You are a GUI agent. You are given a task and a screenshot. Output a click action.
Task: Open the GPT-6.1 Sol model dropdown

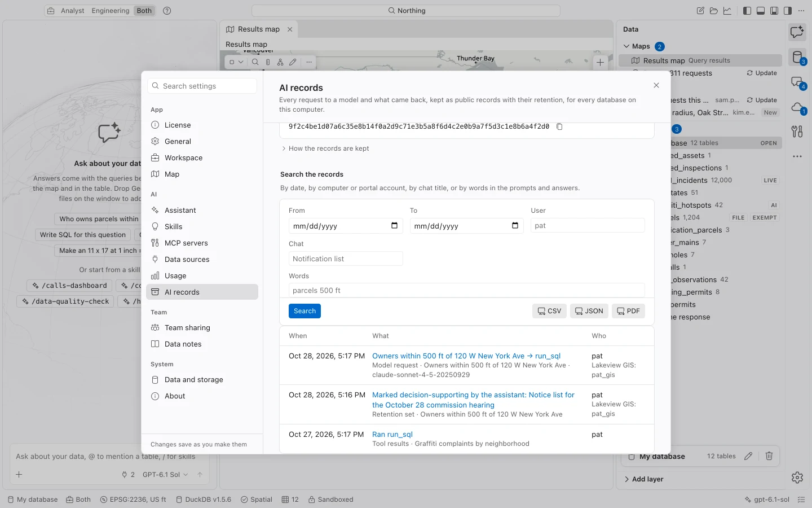165,475
